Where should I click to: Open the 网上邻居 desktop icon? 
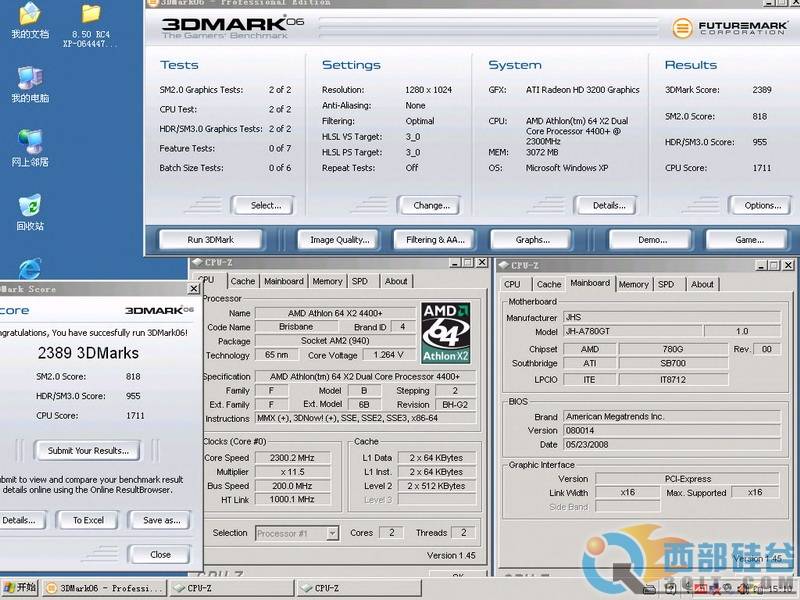coord(30,148)
